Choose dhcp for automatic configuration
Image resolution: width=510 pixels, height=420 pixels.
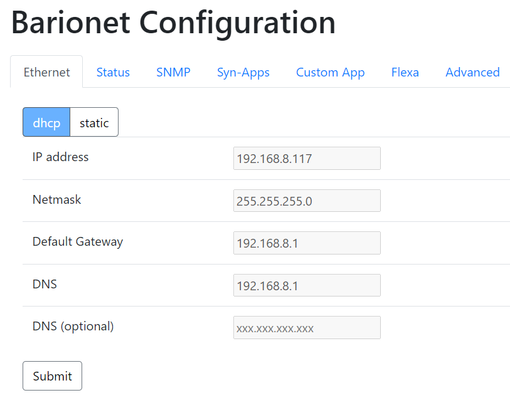[x=46, y=122]
